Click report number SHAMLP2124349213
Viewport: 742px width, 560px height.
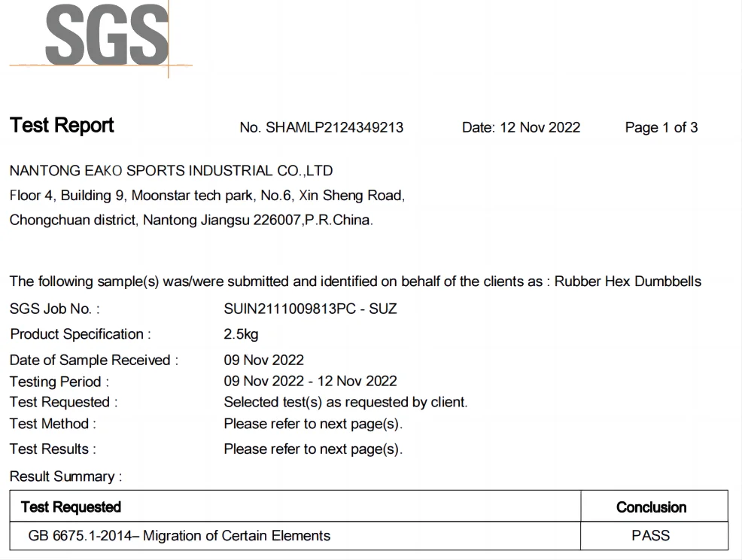[x=321, y=127]
